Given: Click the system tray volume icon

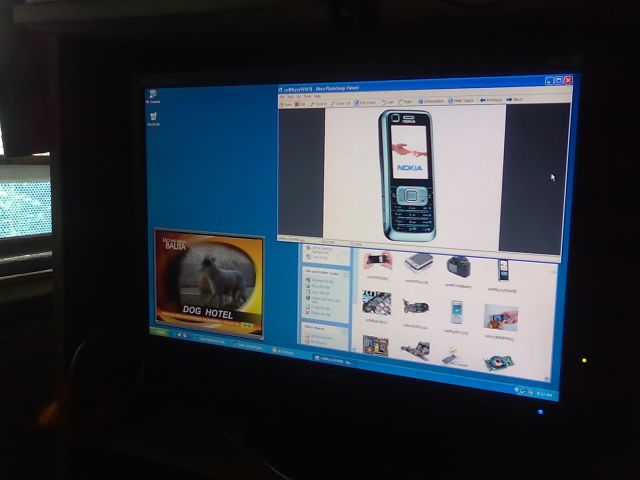Looking at the screenshot, I should click(523, 391).
